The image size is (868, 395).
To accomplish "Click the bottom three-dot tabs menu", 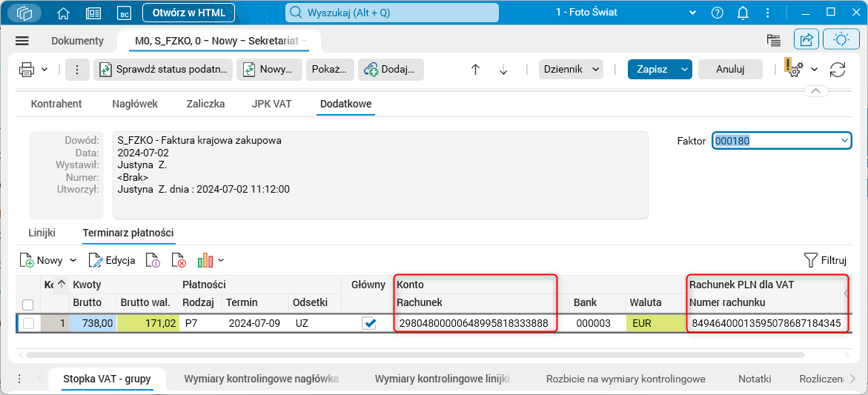I will pos(19,379).
